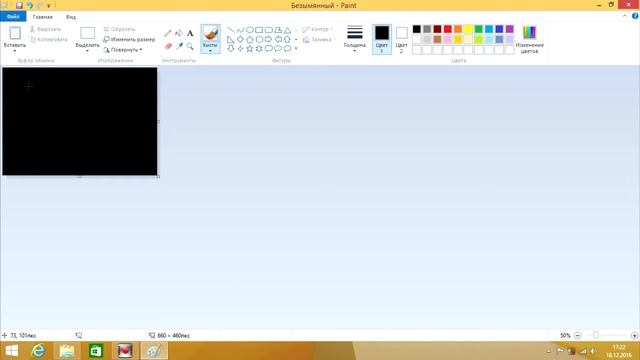Image resolution: width=640 pixels, height=360 pixels.
Task: Choose the Rounded rectangular callout shape
Action: click(x=268, y=49)
